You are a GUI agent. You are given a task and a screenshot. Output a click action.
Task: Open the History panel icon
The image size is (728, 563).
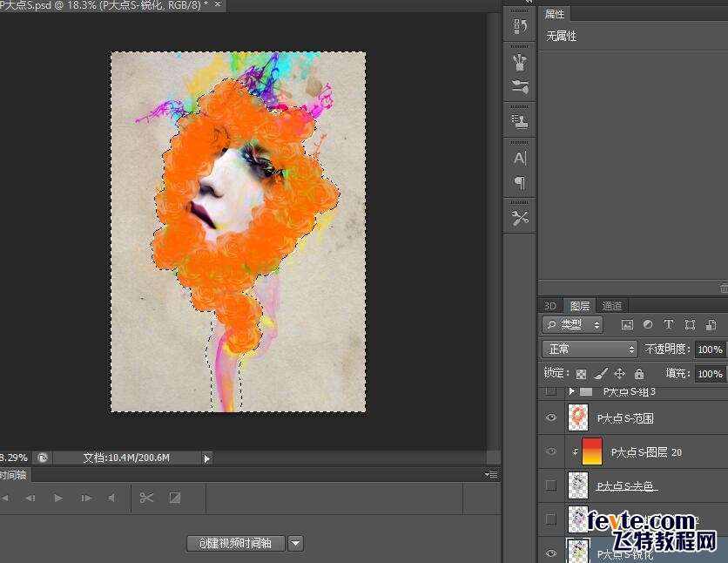coord(521,26)
